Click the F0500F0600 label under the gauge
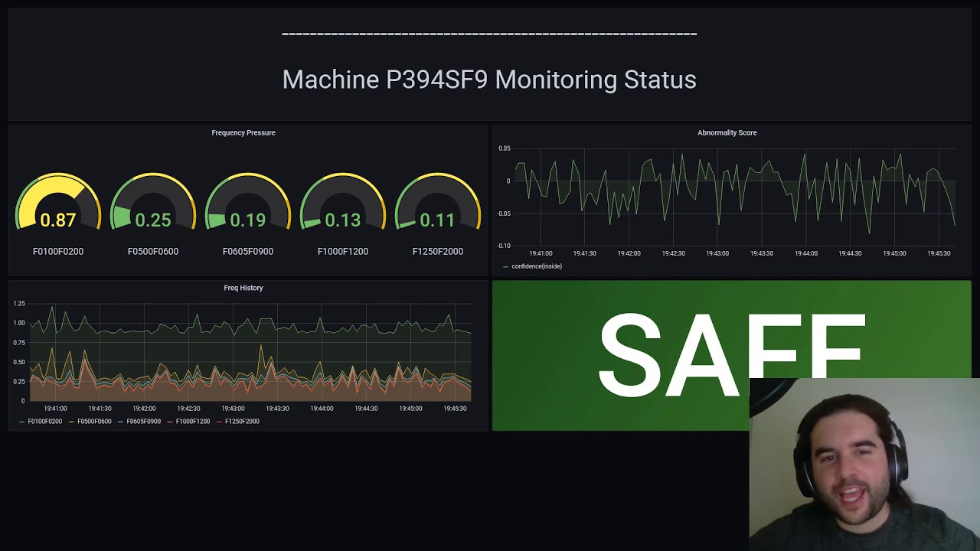The image size is (980, 551). pyautogui.click(x=153, y=251)
